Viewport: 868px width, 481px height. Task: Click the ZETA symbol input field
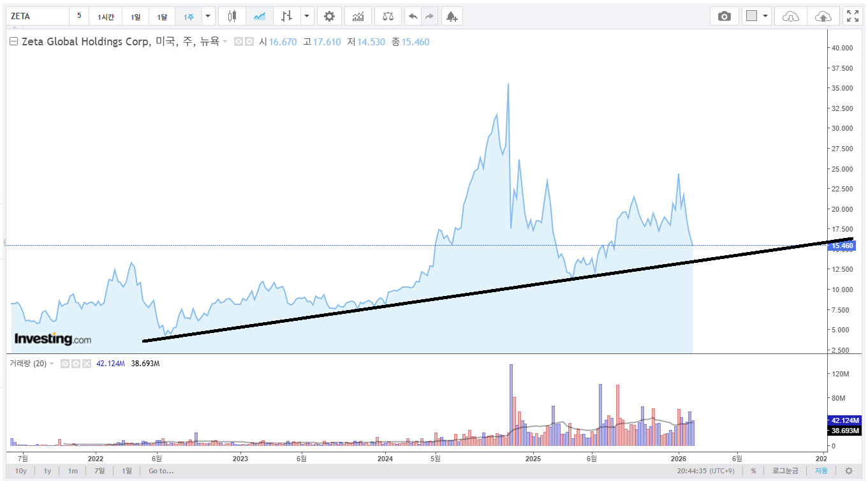37,17
